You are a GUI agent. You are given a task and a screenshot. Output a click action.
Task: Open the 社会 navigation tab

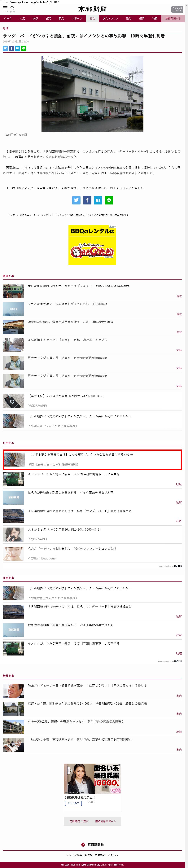pos(92,19)
